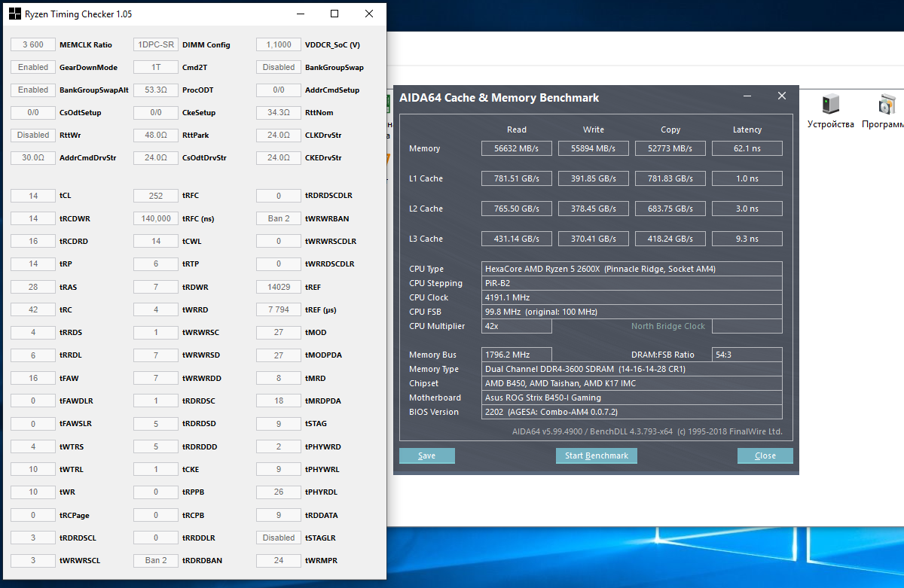Click the Motherboard Asus ROG Strix field
Image resolution: width=904 pixels, height=588 pixels.
[x=632, y=398]
